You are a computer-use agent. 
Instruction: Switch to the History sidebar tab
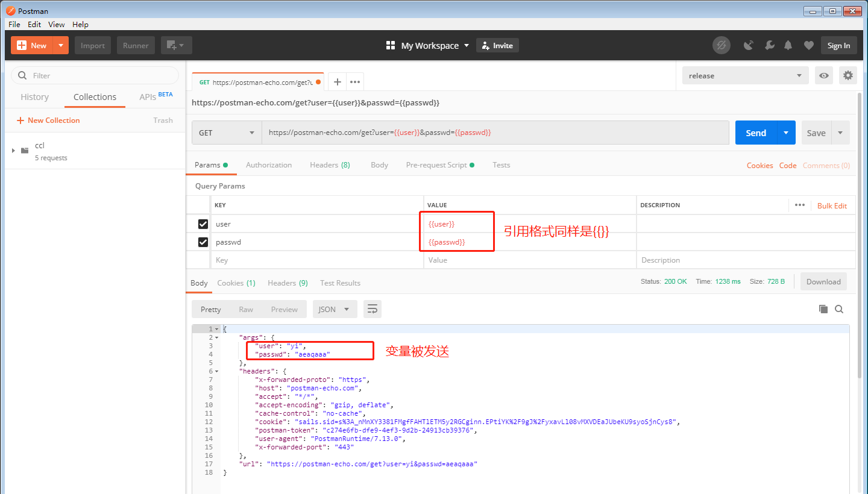pos(34,97)
